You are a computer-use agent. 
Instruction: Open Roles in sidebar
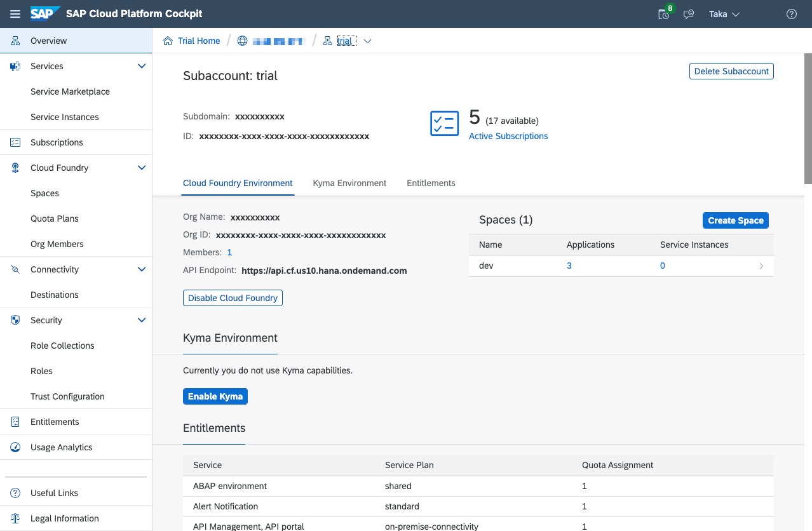pos(41,371)
